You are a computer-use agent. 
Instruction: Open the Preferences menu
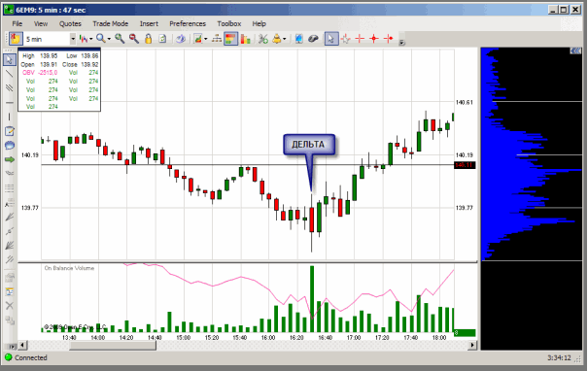[x=188, y=23]
